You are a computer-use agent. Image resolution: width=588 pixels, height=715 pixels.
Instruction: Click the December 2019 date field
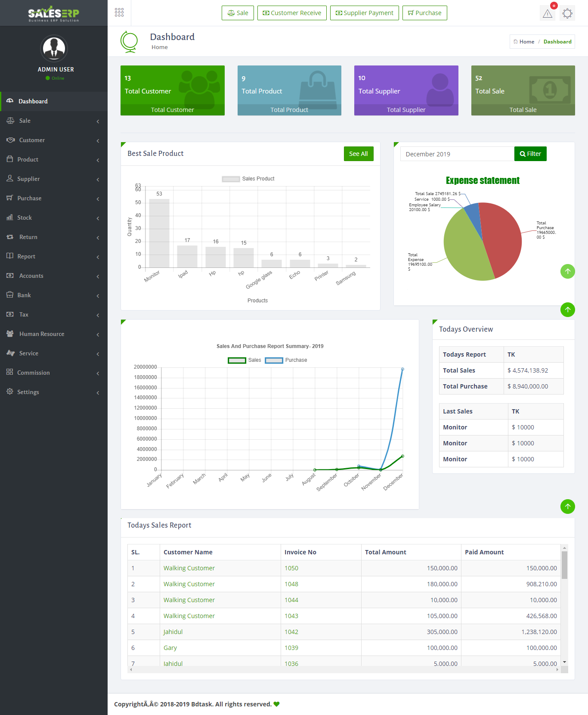[x=457, y=154]
